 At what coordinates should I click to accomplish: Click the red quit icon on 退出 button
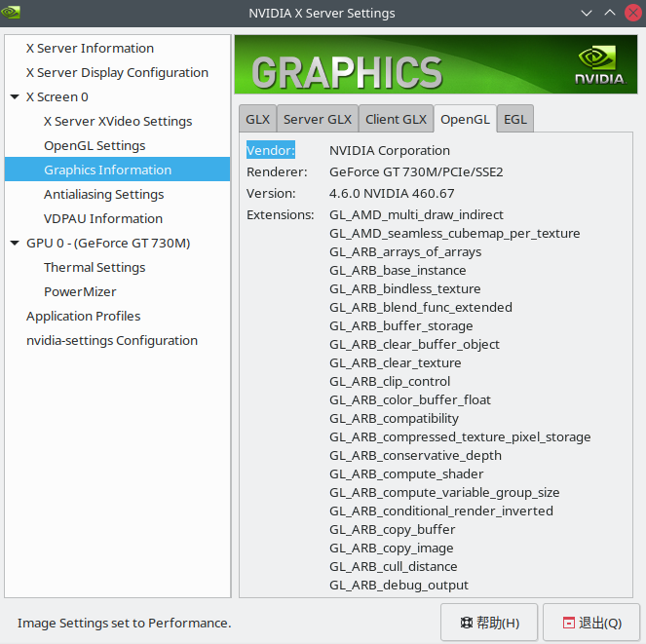[569, 623]
